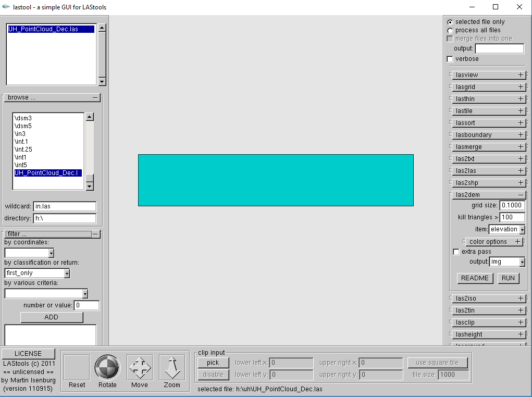Enable the verbose checkbox
This screenshot has height=397, width=532.
pyautogui.click(x=450, y=59)
